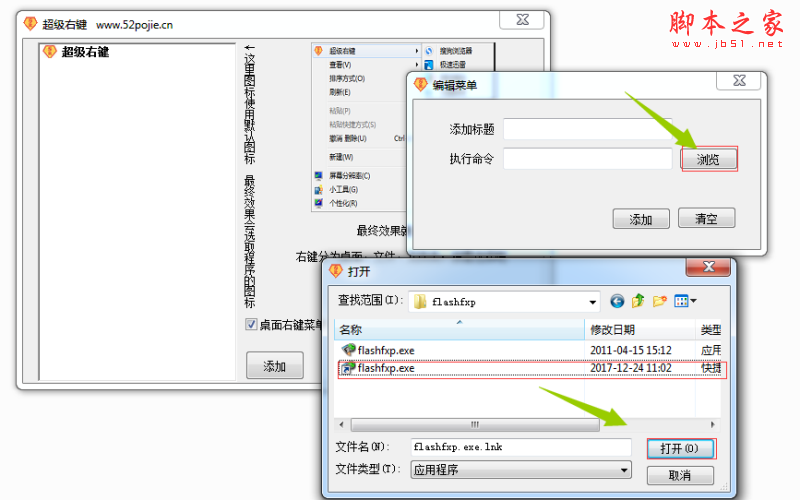Click the flashfxp.exe application icon
The height and width of the screenshot is (500, 800).
coord(348,350)
